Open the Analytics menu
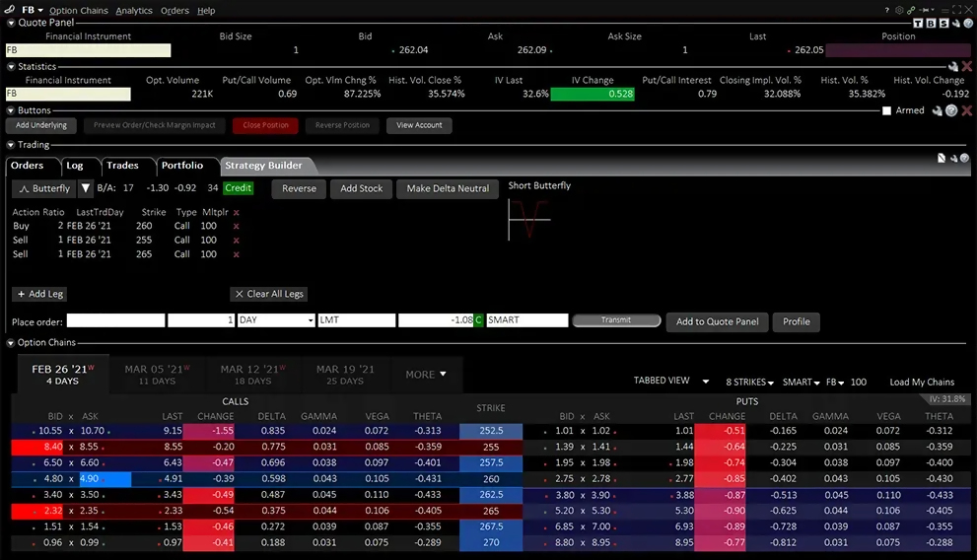This screenshot has width=977, height=560. 134,11
